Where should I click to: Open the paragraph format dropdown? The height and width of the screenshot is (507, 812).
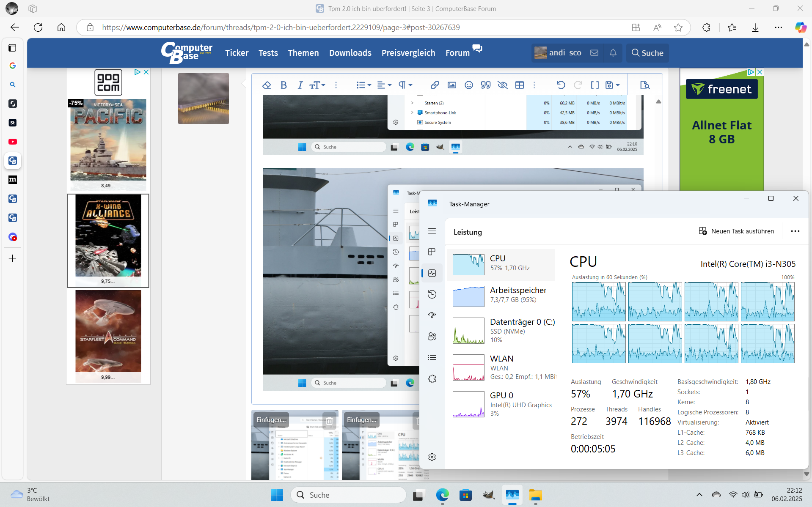pyautogui.click(x=405, y=85)
